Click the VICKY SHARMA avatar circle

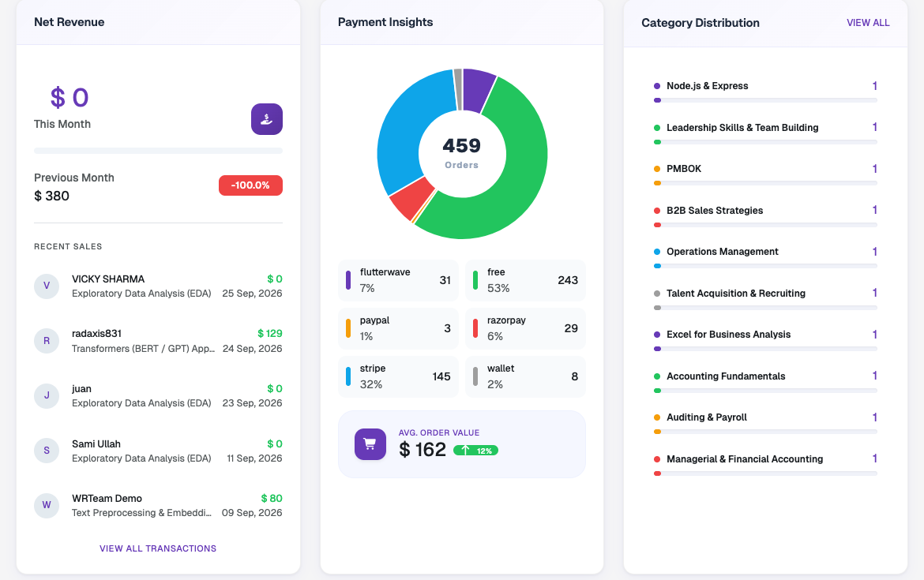47,286
